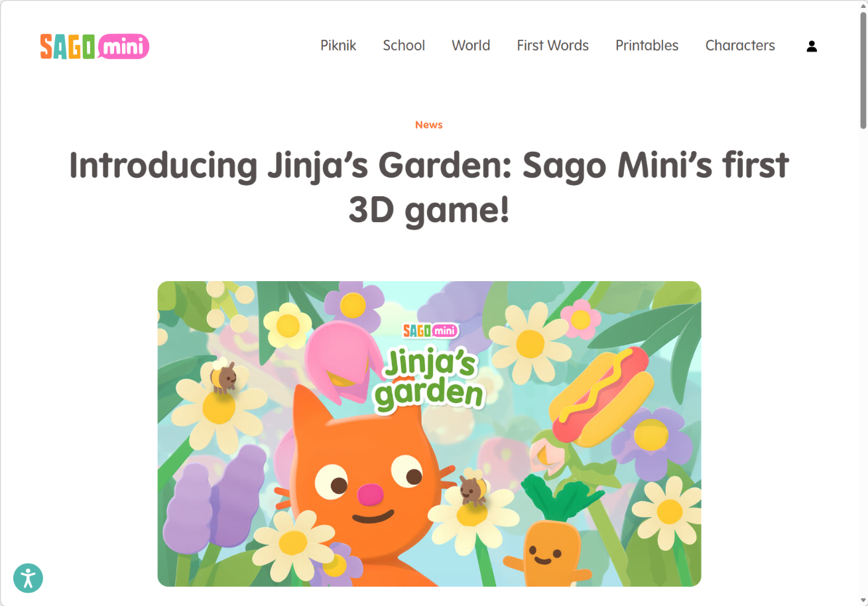Click the Sago Mini logo
This screenshot has height=606, width=868.
pyautogui.click(x=95, y=46)
